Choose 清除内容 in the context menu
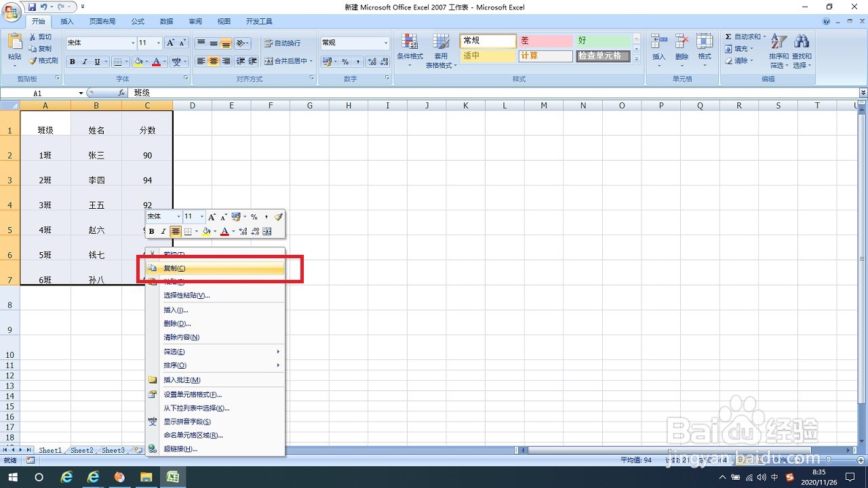868x488 pixels. pos(216,338)
